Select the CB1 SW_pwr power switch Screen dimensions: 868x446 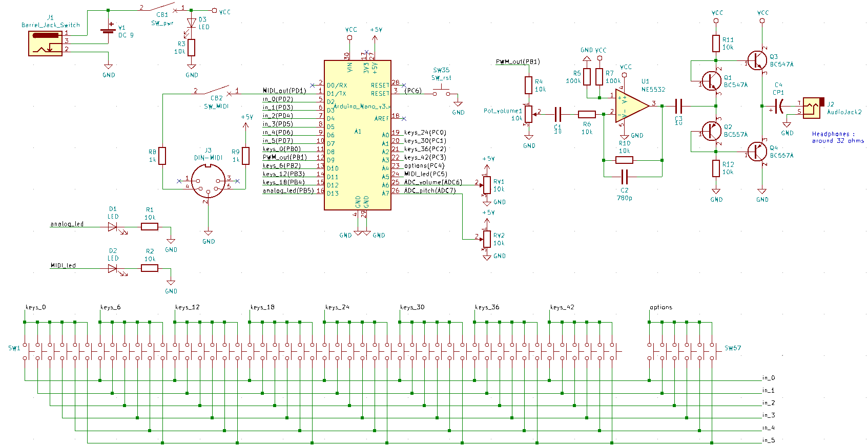(x=162, y=8)
